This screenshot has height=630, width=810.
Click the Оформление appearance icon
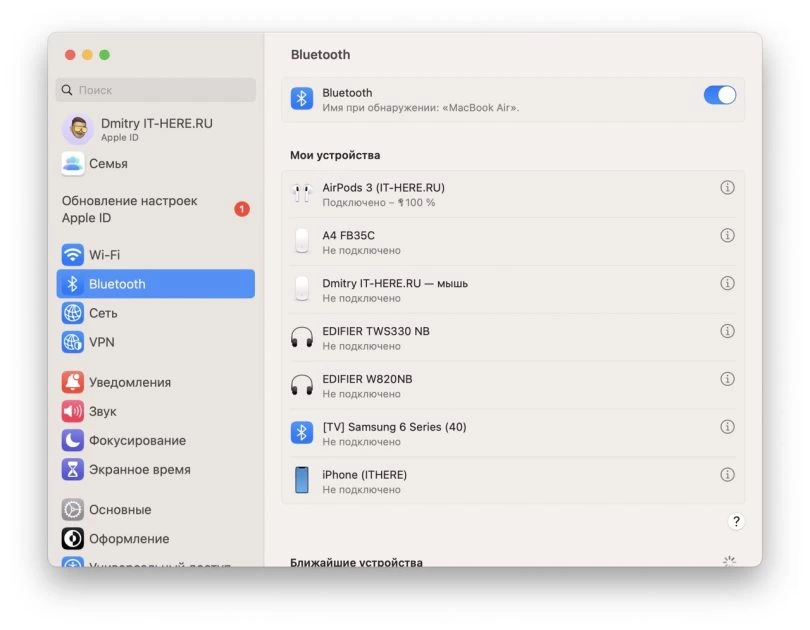coord(73,538)
